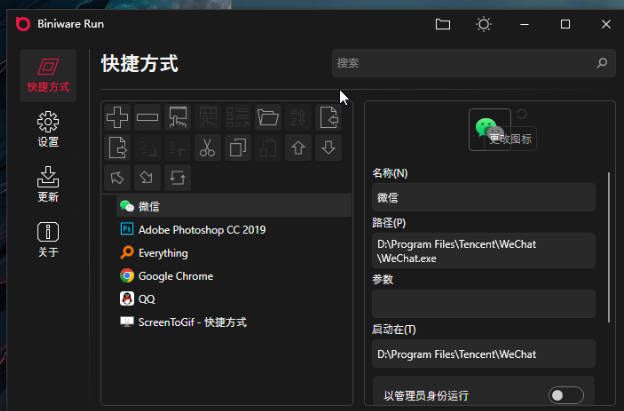Open the 快捷方式 sidebar section
The width and height of the screenshot is (624, 411).
point(48,76)
